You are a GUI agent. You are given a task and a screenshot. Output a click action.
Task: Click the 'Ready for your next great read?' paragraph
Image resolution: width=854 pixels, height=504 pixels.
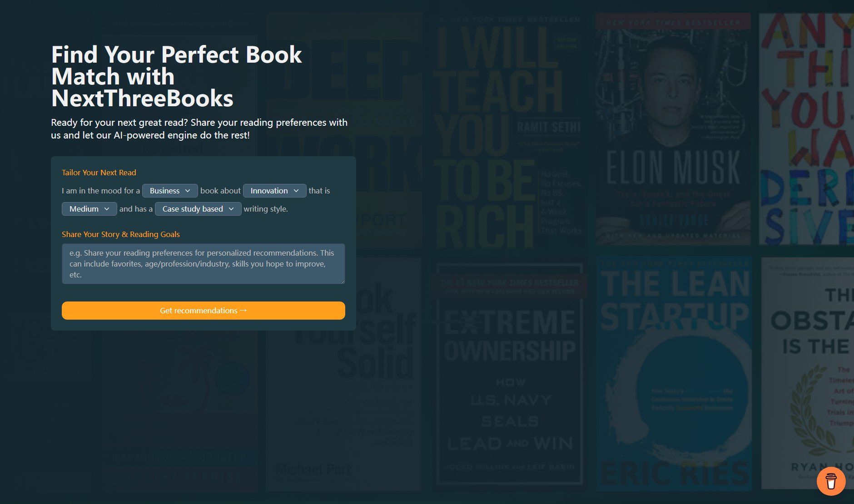199,129
